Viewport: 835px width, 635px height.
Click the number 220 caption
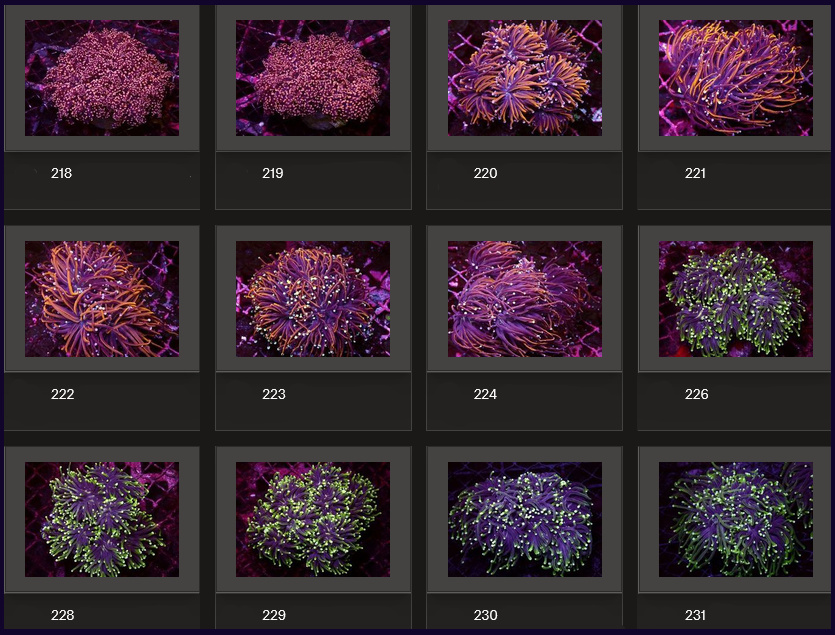pos(485,173)
